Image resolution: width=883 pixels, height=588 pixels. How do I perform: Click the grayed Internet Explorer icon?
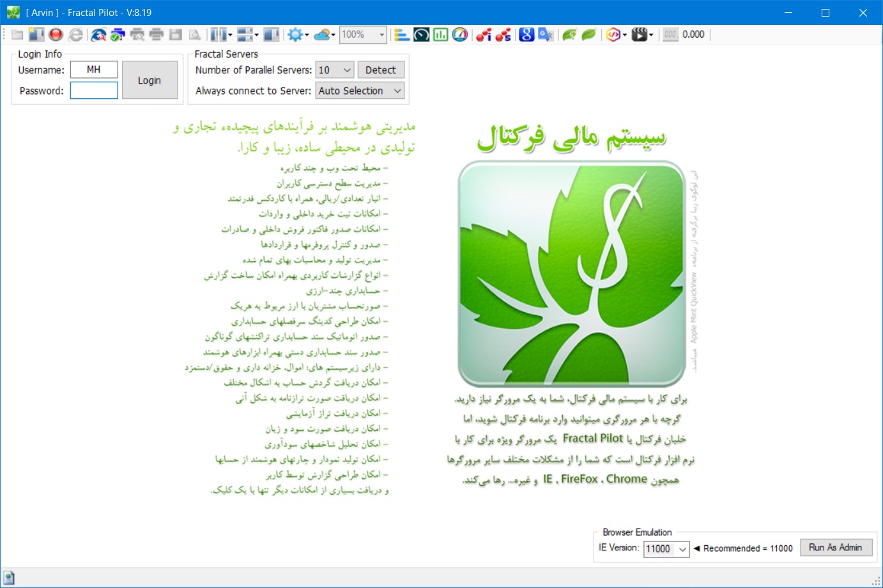(76, 34)
